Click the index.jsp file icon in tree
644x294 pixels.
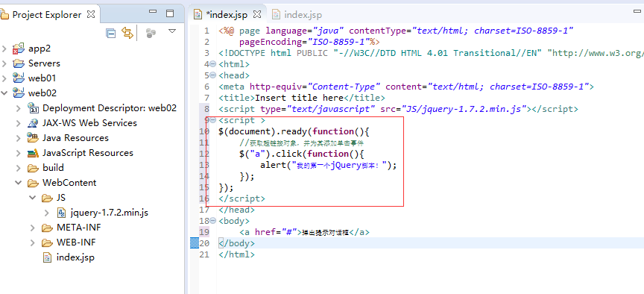point(48,258)
